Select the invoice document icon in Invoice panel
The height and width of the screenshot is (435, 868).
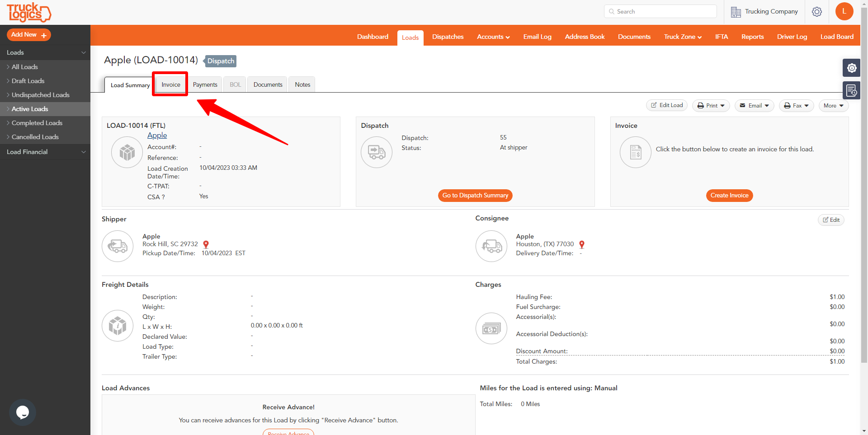[x=635, y=152]
